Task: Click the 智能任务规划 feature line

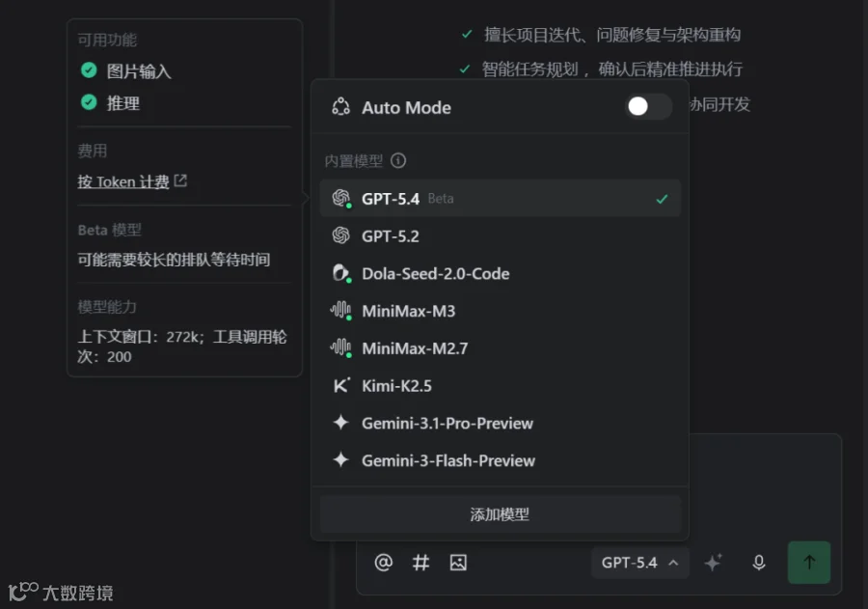Action: 612,69
